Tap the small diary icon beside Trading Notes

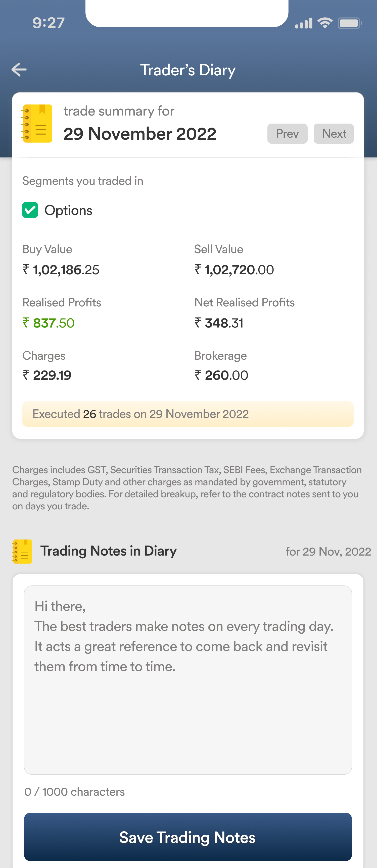22,551
